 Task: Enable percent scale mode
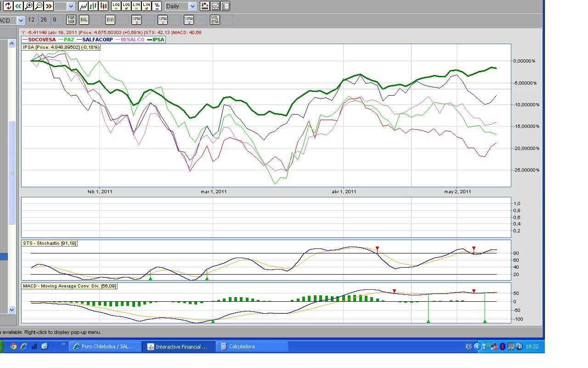tap(157, 6)
